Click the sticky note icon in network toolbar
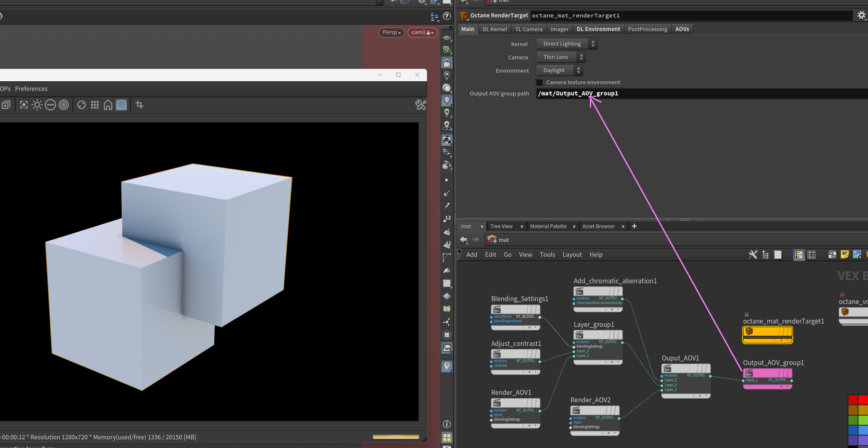868x448 pixels. 844,255
